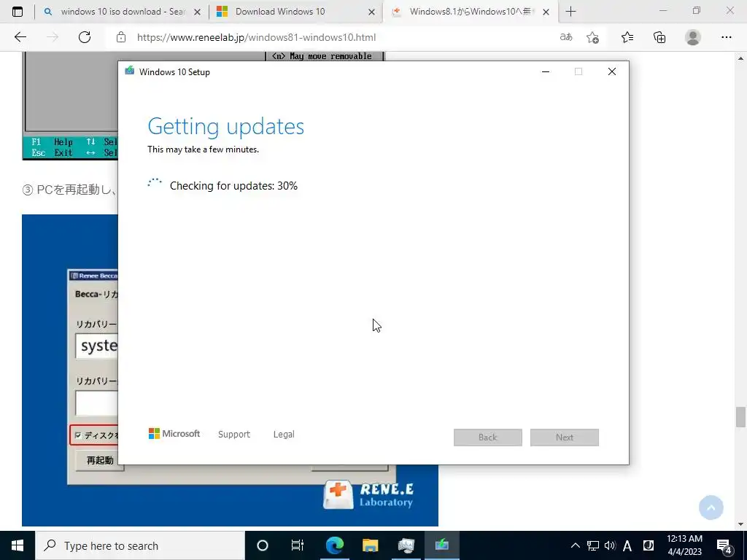The height and width of the screenshot is (560, 747).
Task: Minimize the Edge browser window
Action: click(x=663, y=10)
